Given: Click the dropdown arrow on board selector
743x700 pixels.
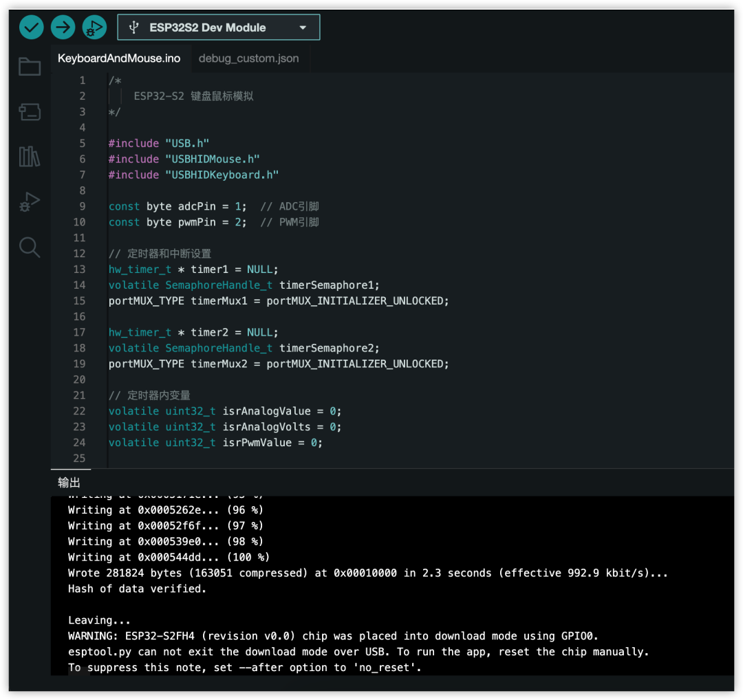Looking at the screenshot, I should point(303,28).
